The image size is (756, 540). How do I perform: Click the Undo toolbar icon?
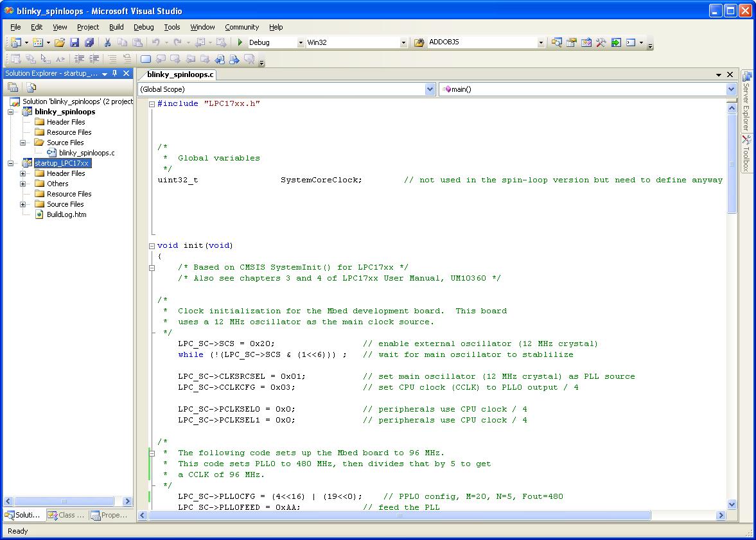pos(157,42)
